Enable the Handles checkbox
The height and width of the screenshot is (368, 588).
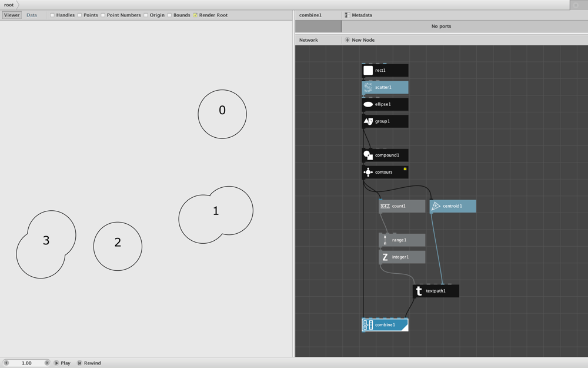click(x=52, y=15)
